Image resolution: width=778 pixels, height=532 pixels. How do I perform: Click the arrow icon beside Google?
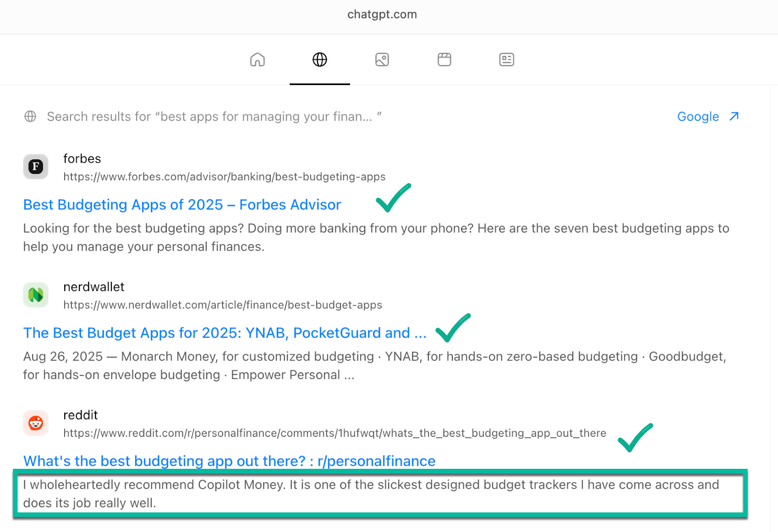[x=734, y=116]
